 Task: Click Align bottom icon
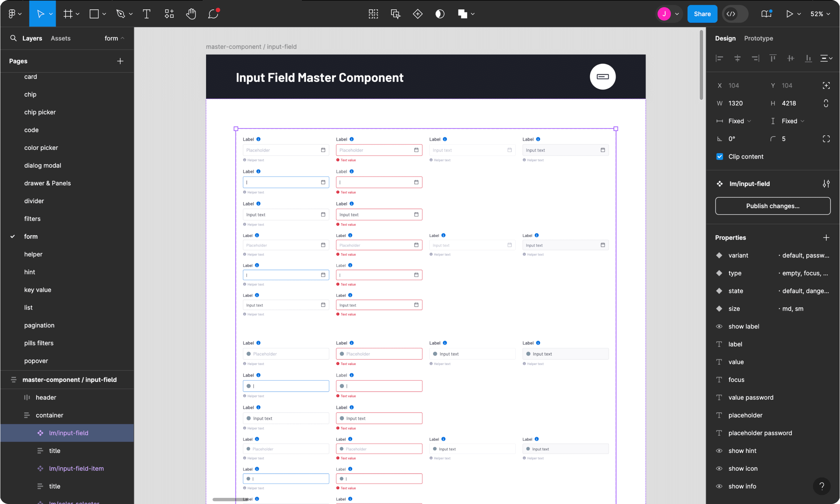(x=808, y=58)
